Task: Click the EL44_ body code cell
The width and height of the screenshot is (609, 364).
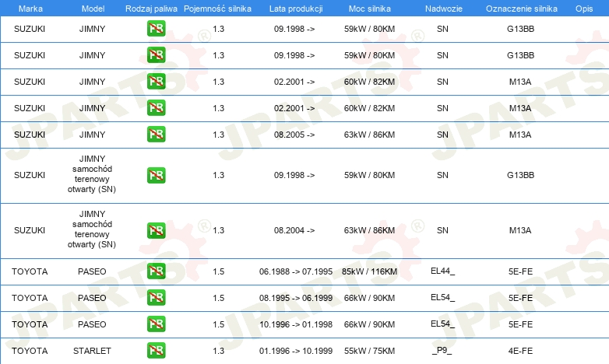Action: point(442,271)
